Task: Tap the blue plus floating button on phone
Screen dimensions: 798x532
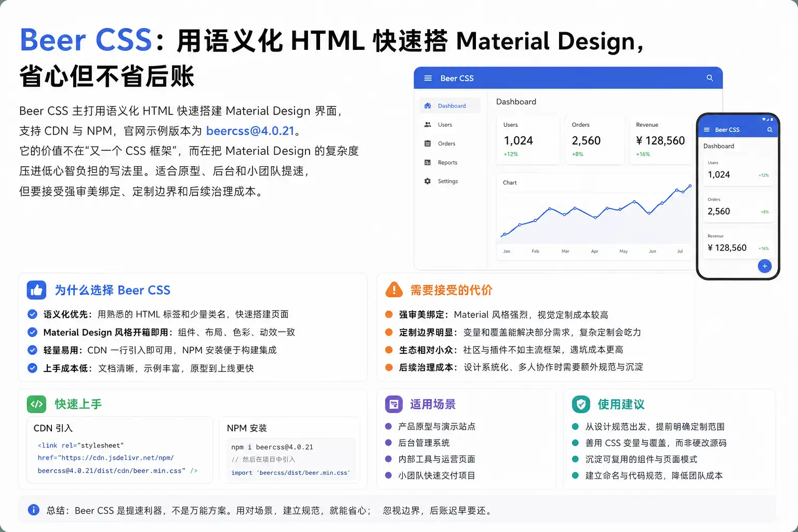Action: pos(764,266)
